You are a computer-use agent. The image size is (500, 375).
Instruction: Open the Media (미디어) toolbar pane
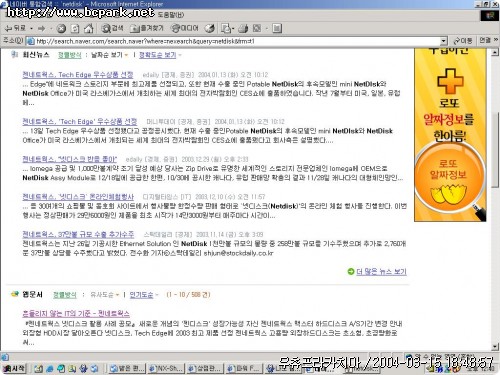click(184, 28)
